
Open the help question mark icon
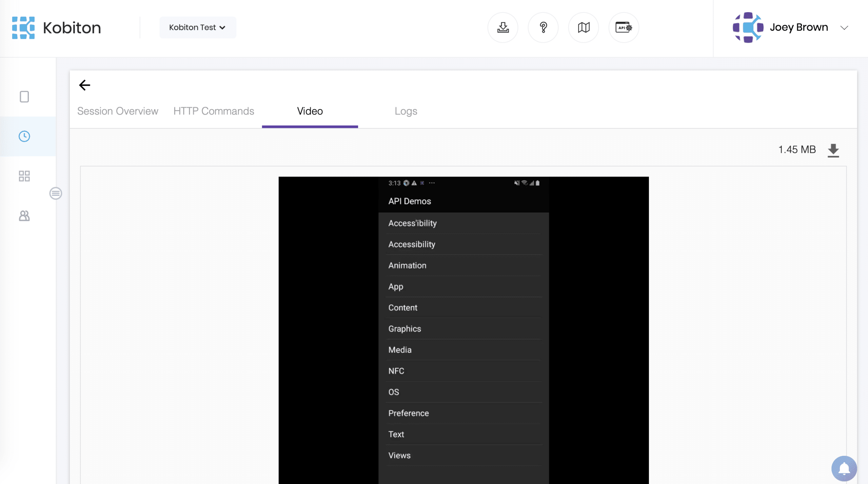pos(543,27)
